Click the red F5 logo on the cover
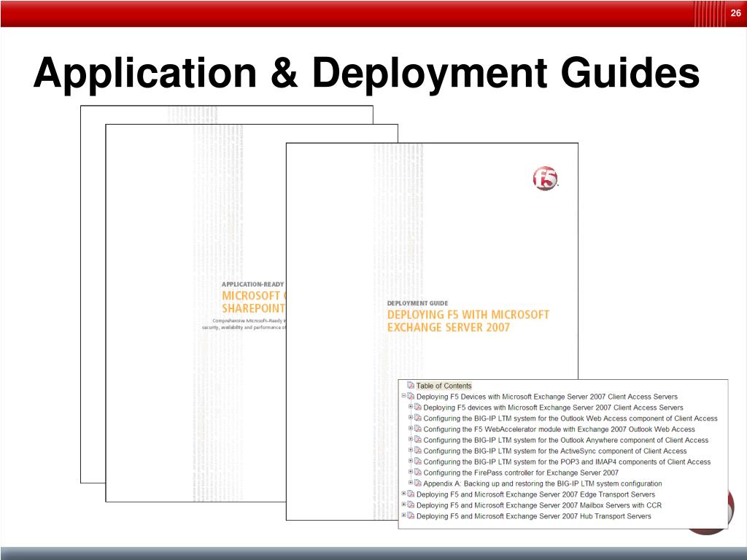Image resolution: width=747 pixels, height=560 pixels. tap(545, 179)
